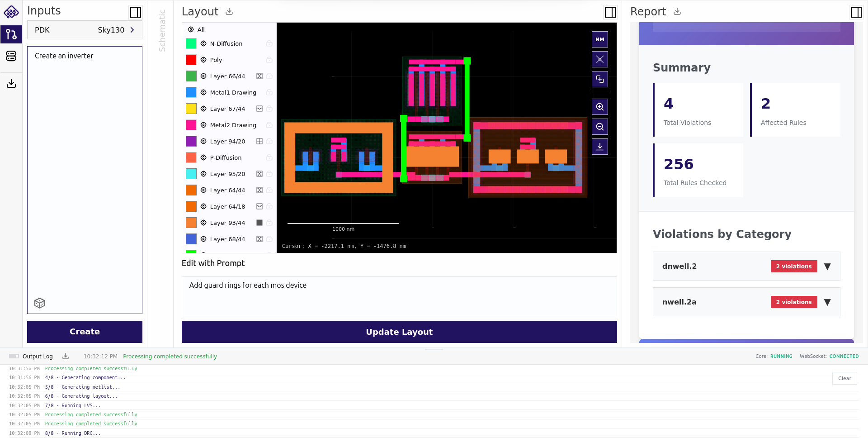The height and width of the screenshot is (438, 868).
Task: Click the random prompt dice icon
Action: (40, 303)
